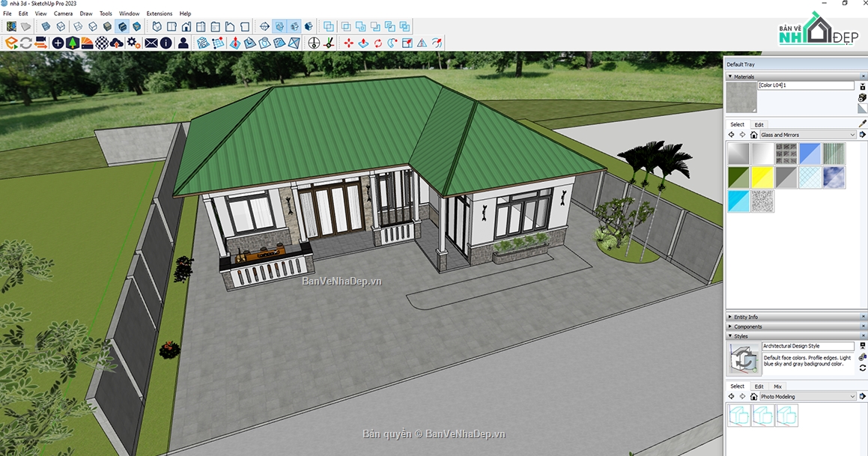The height and width of the screenshot is (456, 868).
Task: Toggle Enscape live updates sync icon
Action: coord(26,43)
